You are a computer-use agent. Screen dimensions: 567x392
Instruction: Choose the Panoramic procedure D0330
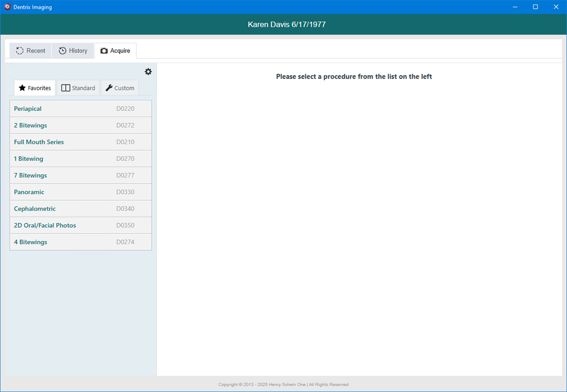coord(80,192)
